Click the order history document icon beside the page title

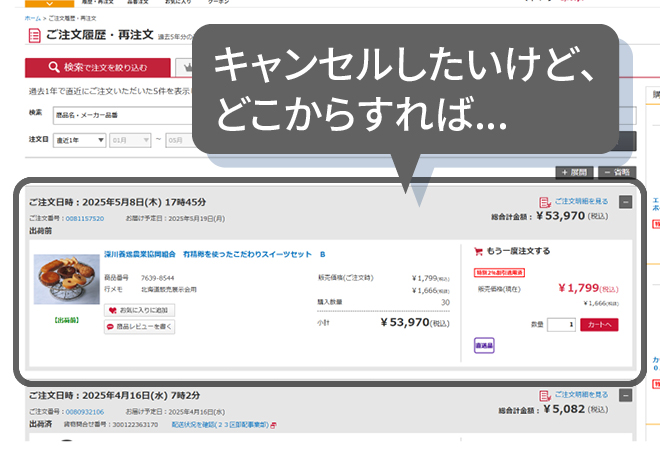pos(32,37)
